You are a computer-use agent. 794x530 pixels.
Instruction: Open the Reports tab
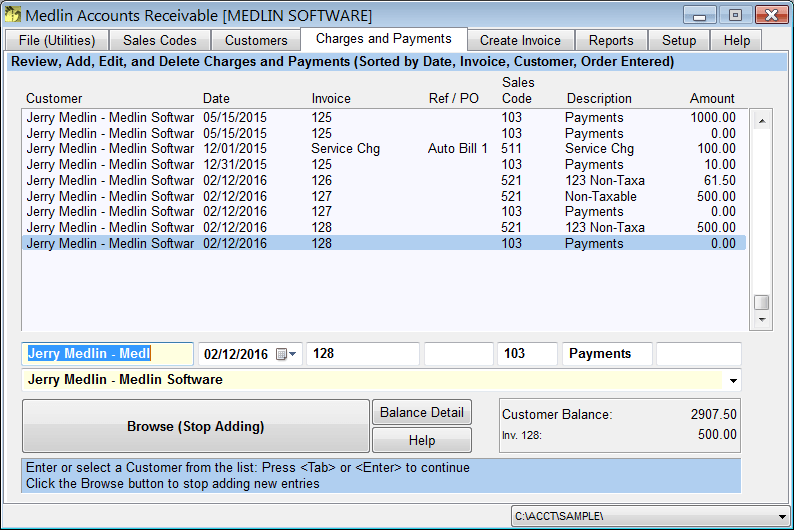pyautogui.click(x=611, y=40)
